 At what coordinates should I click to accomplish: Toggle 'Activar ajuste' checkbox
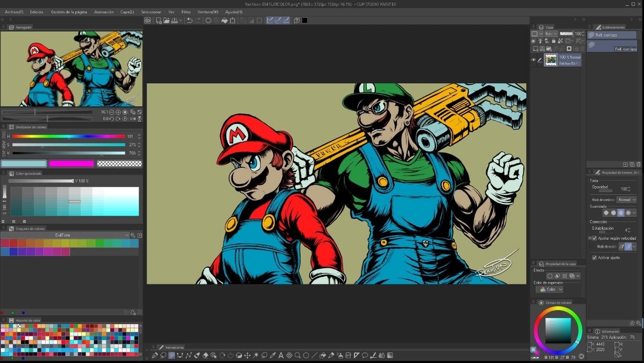pyautogui.click(x=594, y=258)
